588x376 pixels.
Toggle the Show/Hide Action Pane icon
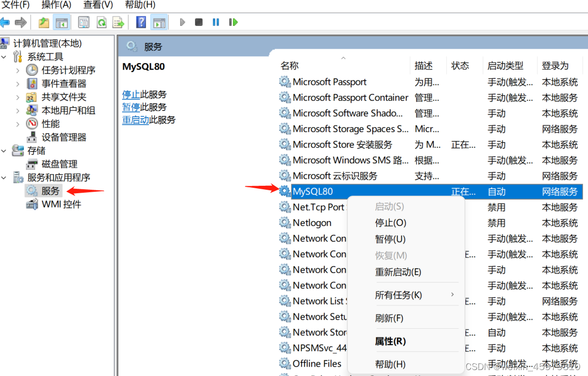pos(159,22)
